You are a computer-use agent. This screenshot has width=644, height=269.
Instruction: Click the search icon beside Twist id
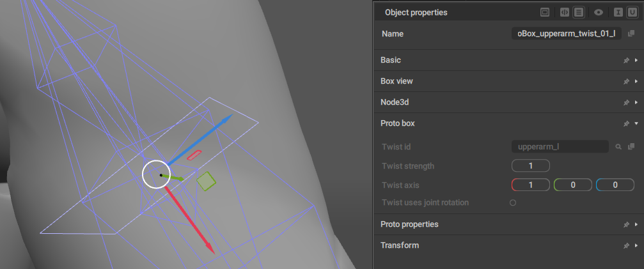click(x=618, y=147)
